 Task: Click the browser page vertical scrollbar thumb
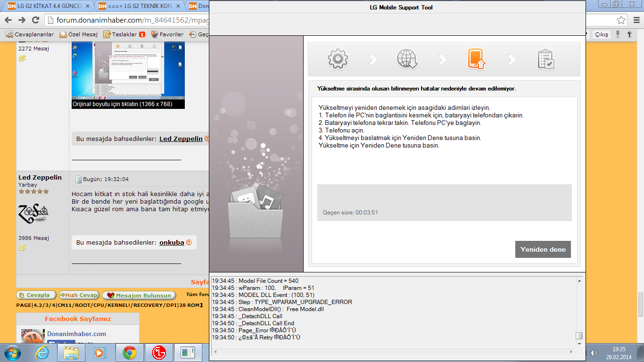[x=640, y=304]
